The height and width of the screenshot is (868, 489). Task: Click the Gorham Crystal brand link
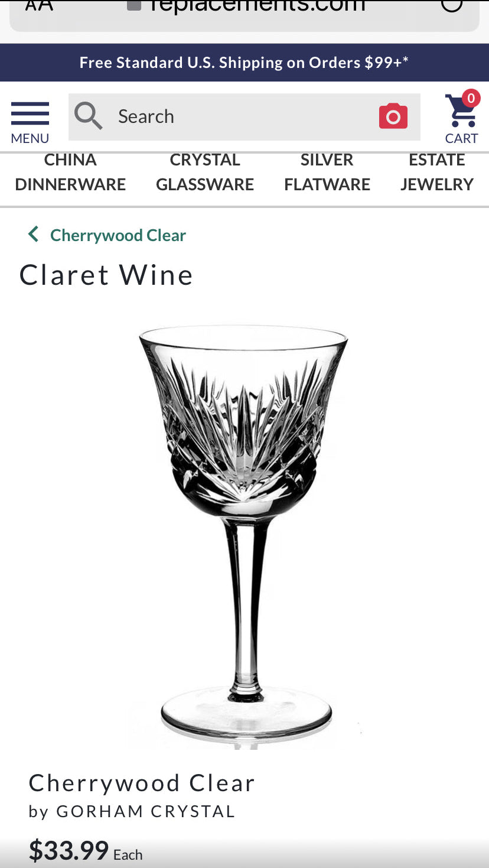(x=146, y=811)
